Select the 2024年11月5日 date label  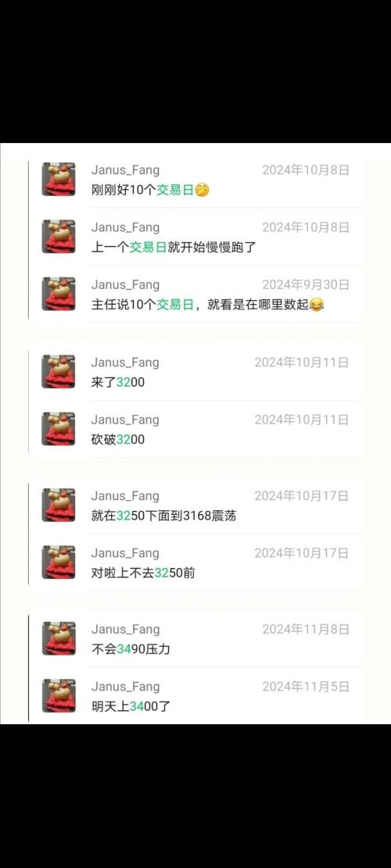(x=306, y=687)
